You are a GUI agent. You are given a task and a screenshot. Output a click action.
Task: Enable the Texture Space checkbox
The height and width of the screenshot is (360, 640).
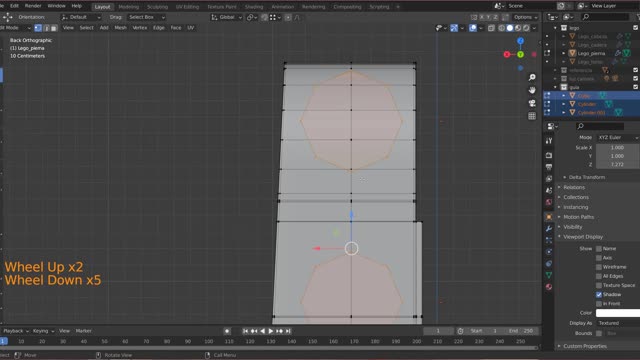[x=599, y=285]
